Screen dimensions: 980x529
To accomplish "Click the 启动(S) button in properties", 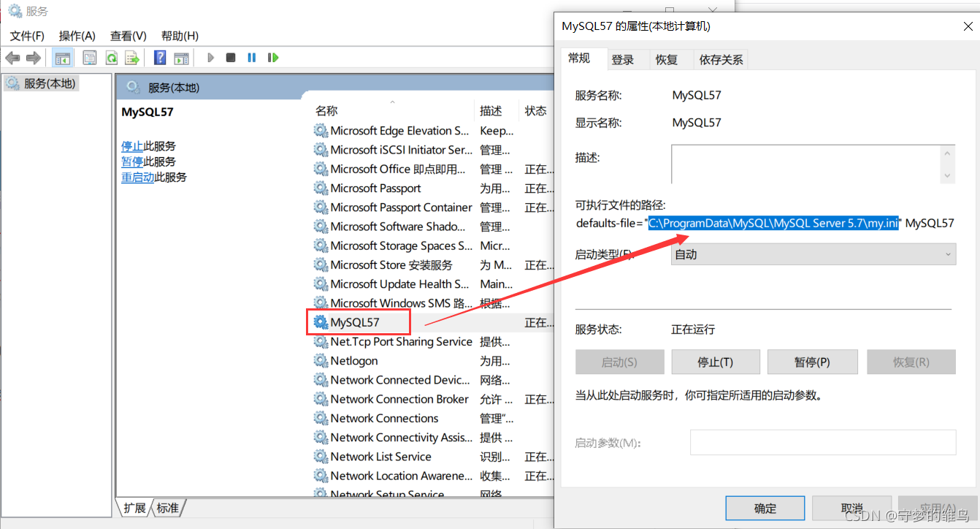I will (619, 362).
